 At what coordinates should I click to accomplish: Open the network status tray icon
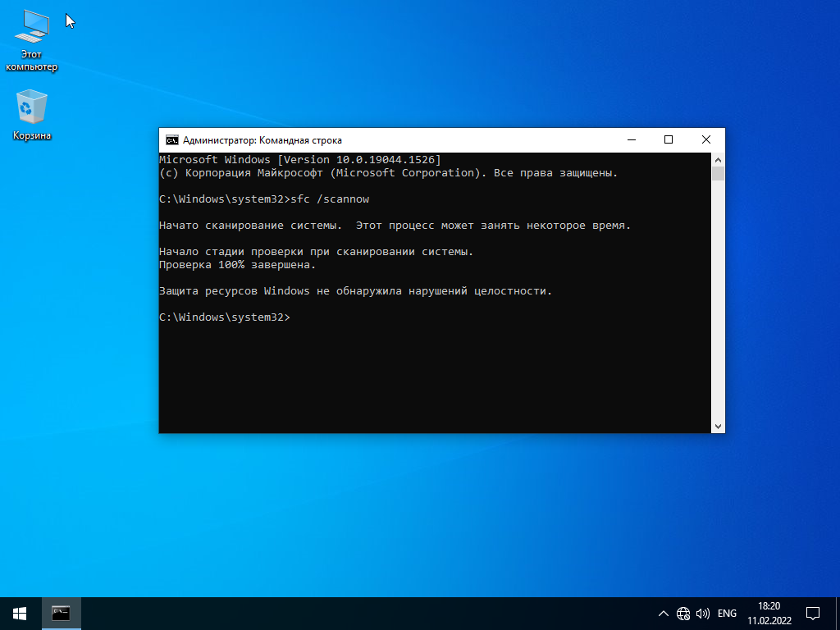tap(683, 614)
